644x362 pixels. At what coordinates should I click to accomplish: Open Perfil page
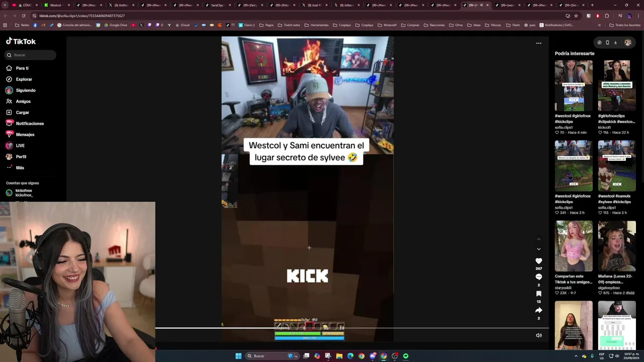16,156
